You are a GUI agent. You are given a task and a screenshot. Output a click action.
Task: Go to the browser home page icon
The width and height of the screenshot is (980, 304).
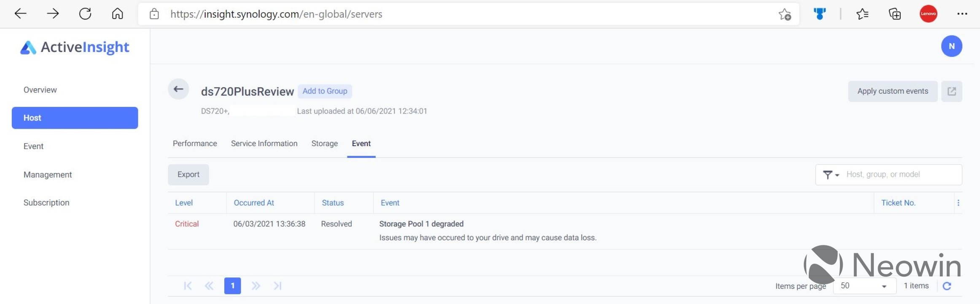117,14
